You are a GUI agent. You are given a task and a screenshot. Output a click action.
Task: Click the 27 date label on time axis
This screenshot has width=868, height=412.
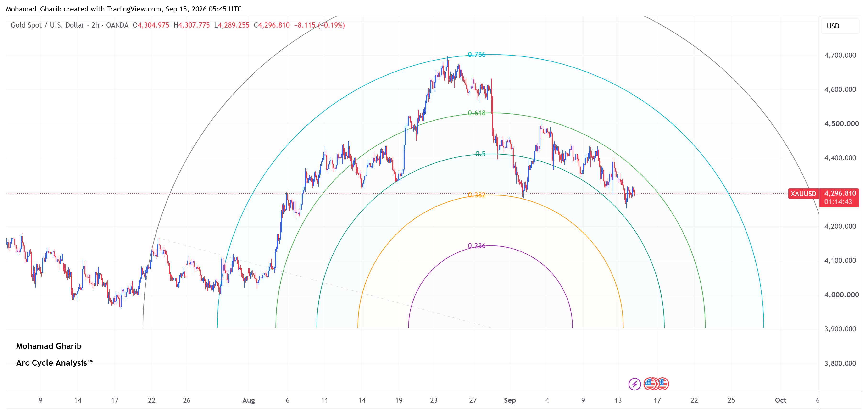[x=473, y=400]
